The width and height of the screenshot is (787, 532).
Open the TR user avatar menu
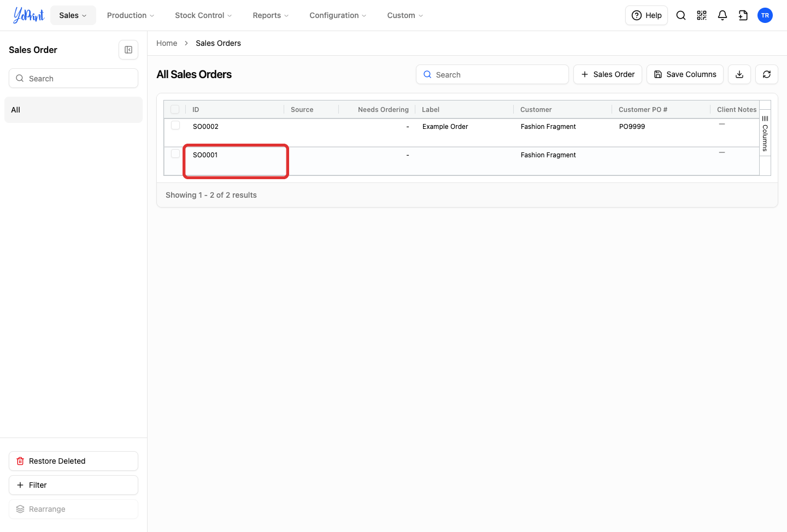[x=765, y=15]
